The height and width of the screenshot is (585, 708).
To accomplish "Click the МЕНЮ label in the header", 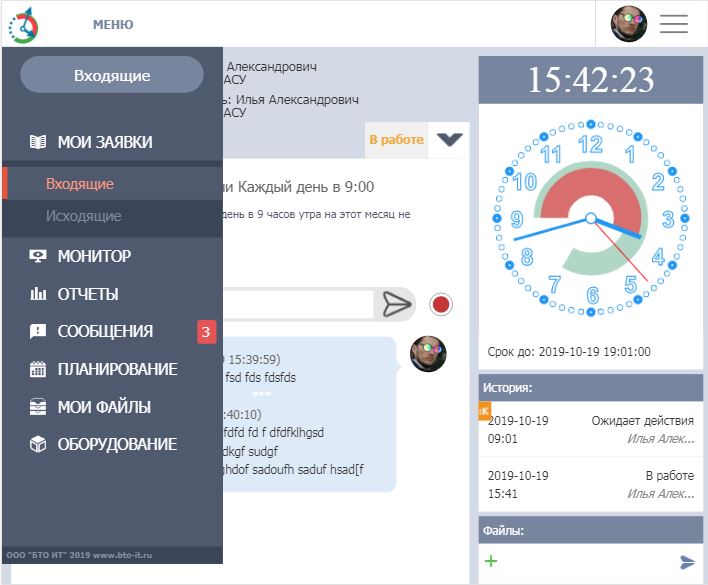I will (x=113, y=24).
